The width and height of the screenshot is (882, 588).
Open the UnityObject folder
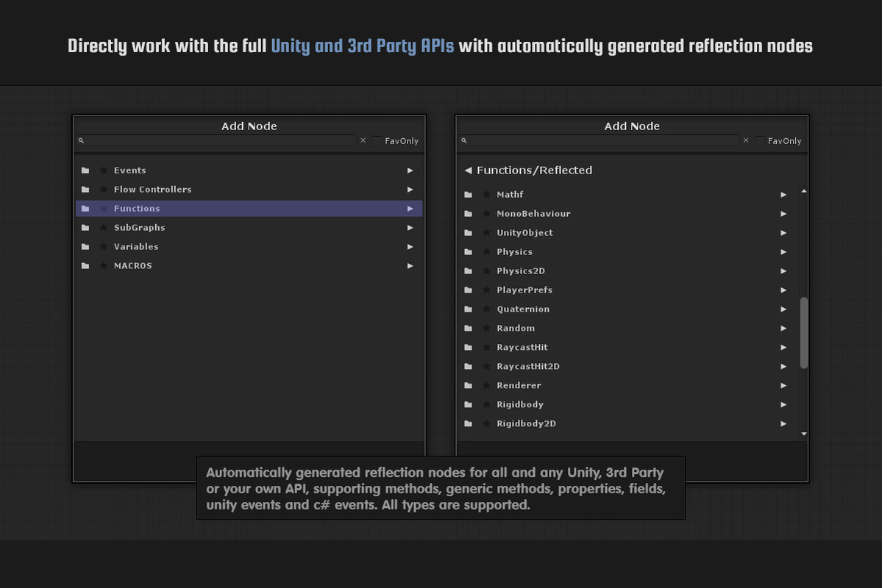[x=627, y=233]
